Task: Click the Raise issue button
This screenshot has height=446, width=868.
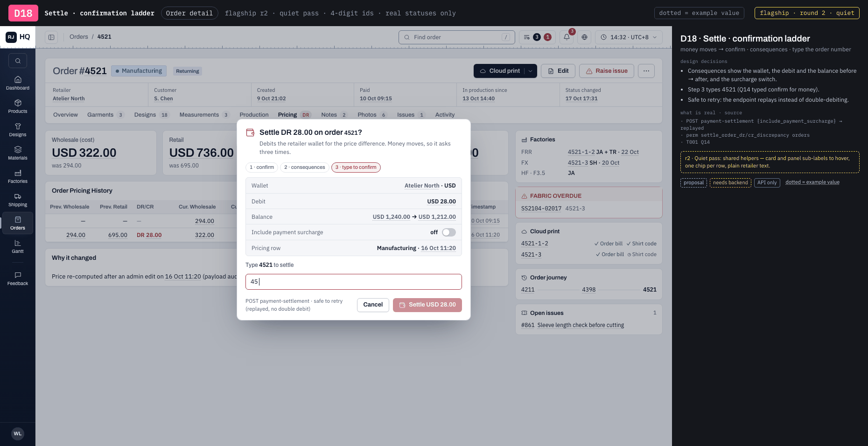Action: [x=607, y=71]
